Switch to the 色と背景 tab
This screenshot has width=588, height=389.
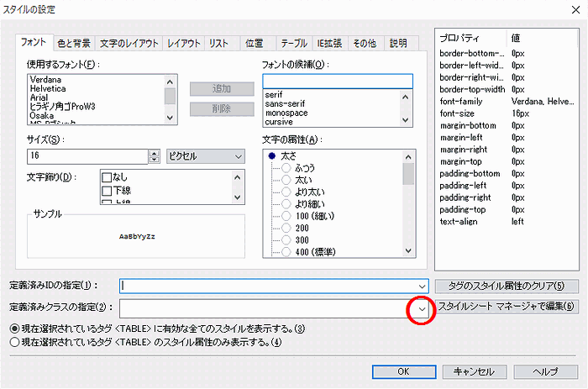tap(75, 43)
